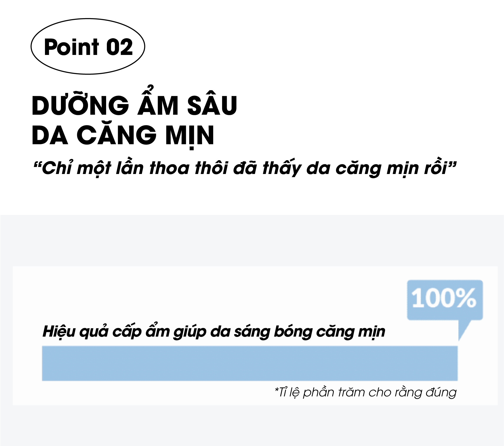Click the 100% speech bubble
504x446 pixels.
pyautogui.click(x=445, y=300)
